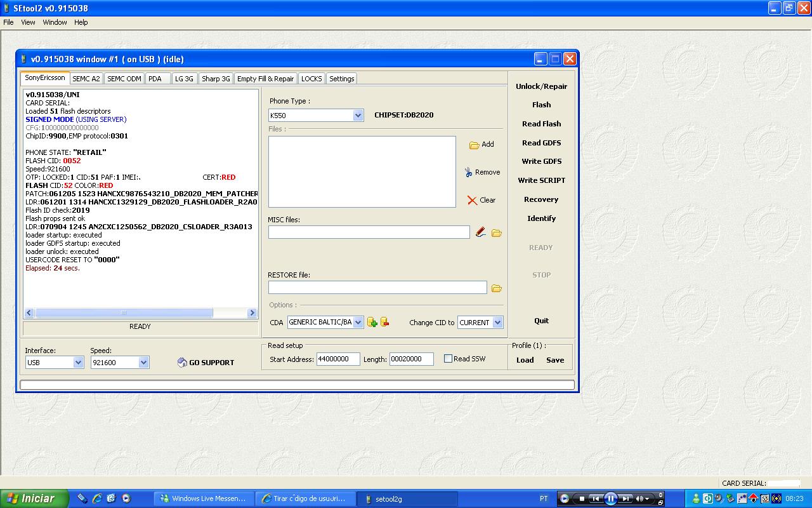The width and height of the screenshot is (812, 508).
Task: Open the Speed 921600 dropdown
Action: click(143, 362)
